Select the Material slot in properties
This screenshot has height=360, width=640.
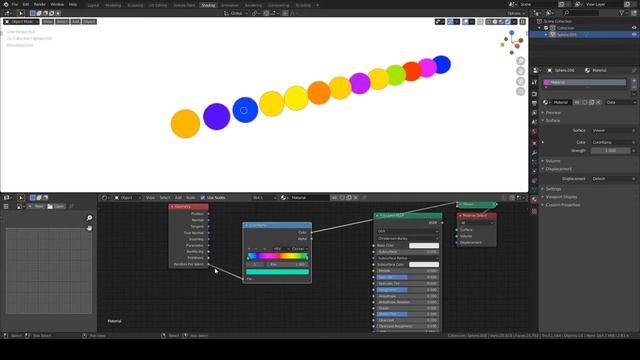[584, 82]
